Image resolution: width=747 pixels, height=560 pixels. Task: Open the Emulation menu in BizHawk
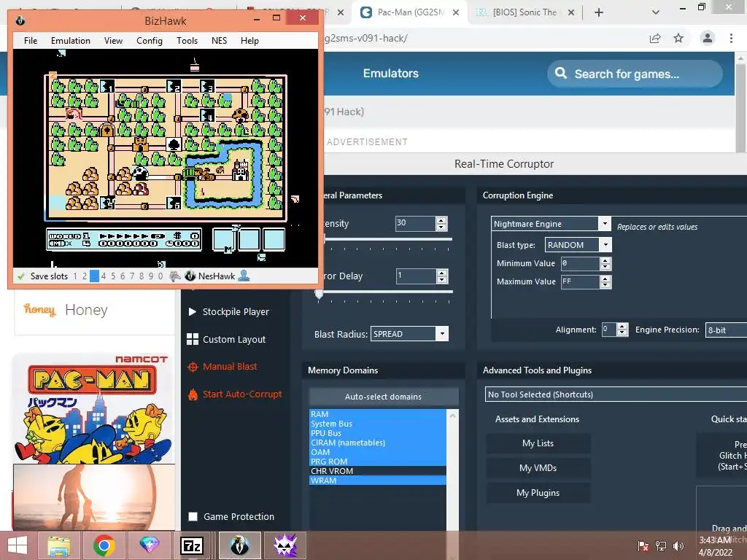click(x=71, y=41)
